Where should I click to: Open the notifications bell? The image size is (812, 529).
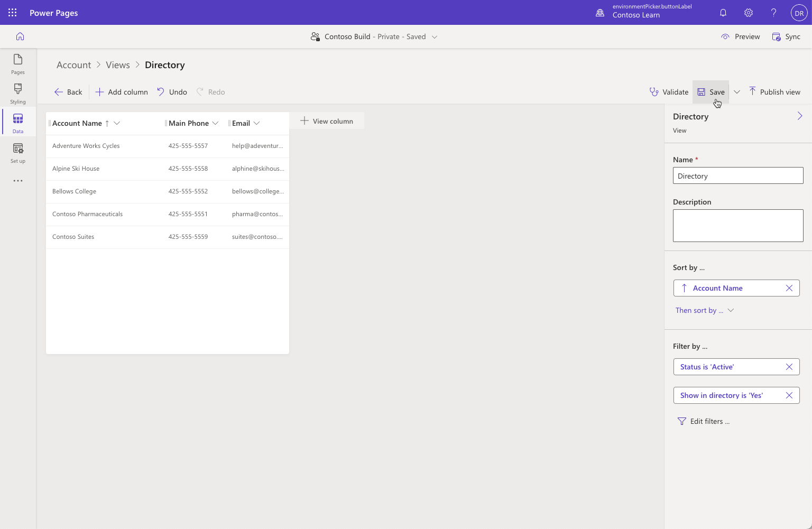pyautogui.click(x=723, y=12)
